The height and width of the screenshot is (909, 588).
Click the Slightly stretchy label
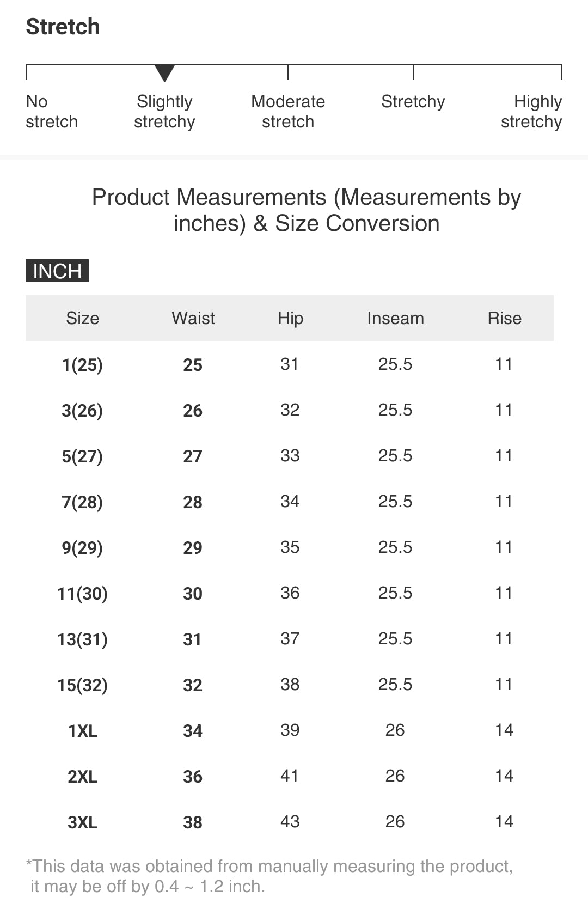(x=164, y=112)
